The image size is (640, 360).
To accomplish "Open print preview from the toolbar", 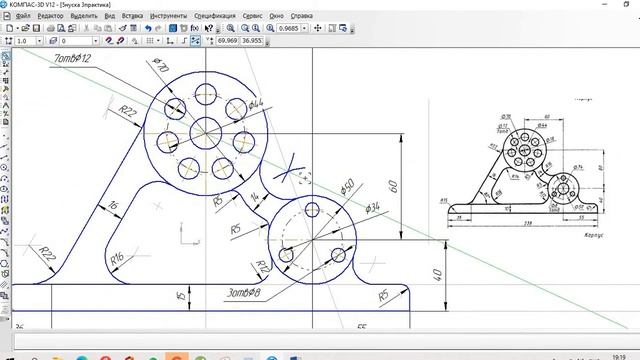I will point(61,28).
